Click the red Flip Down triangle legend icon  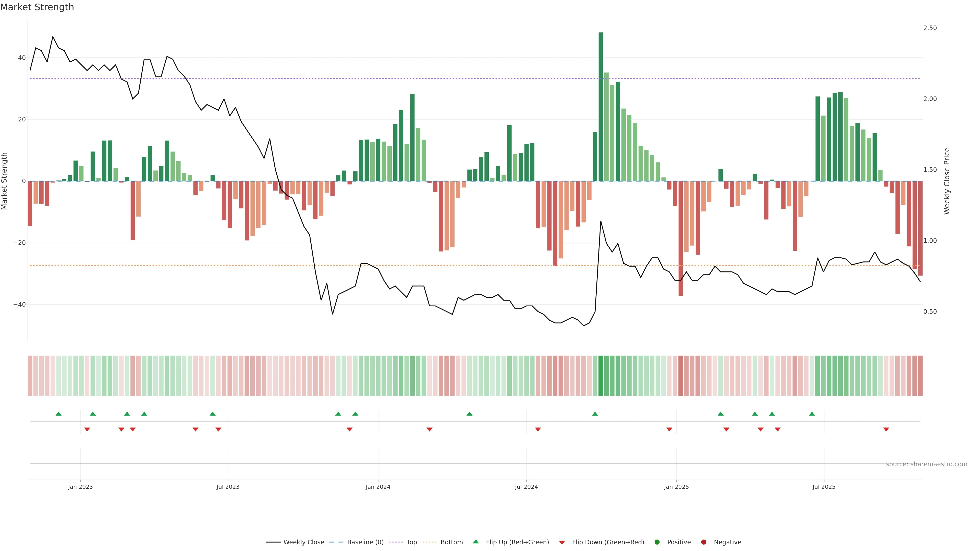562,542
